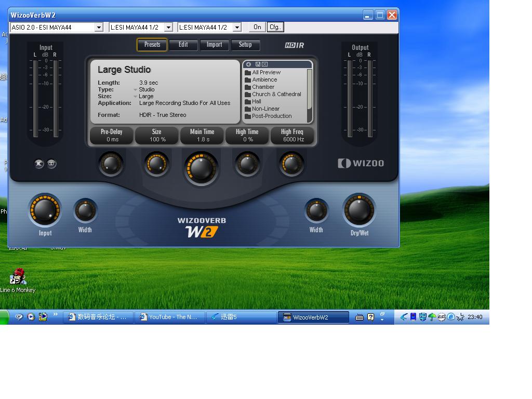Toggle the round X button under input meter
This screenshot has width=532, height=399.
pyautogui.click(x=39, y=164)
